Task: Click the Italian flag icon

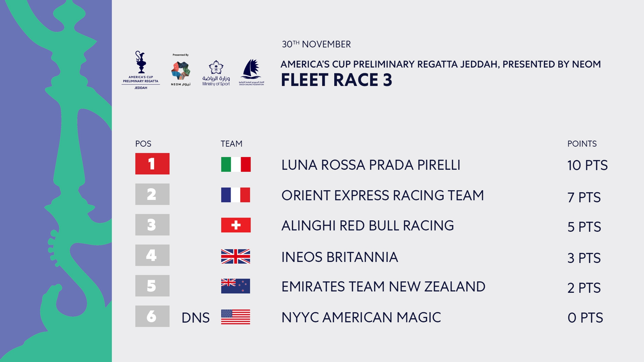Action: pos(236,164)
